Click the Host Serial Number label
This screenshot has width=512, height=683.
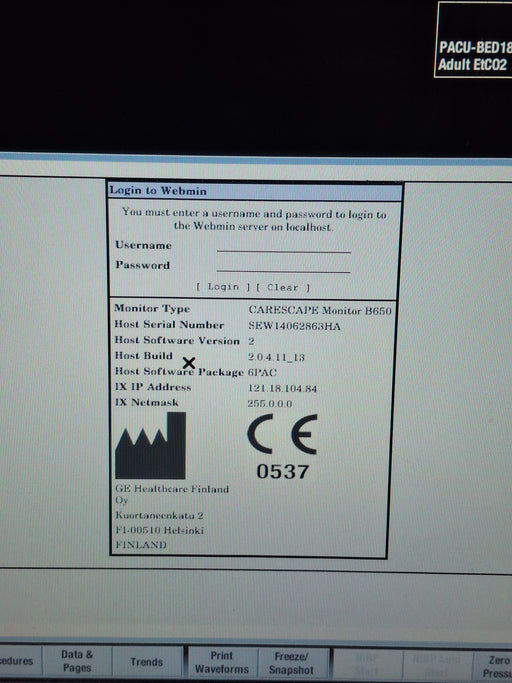coord(169,325)
